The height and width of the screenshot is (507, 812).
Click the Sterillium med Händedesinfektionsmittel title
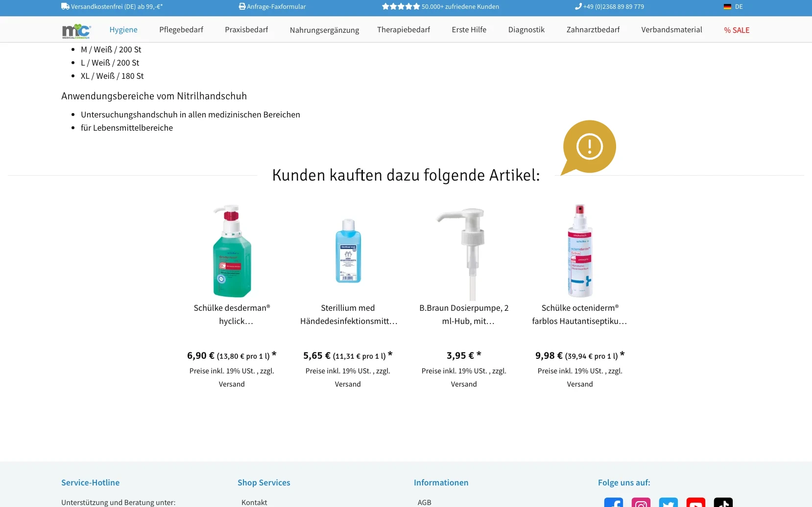click(348, 315)
